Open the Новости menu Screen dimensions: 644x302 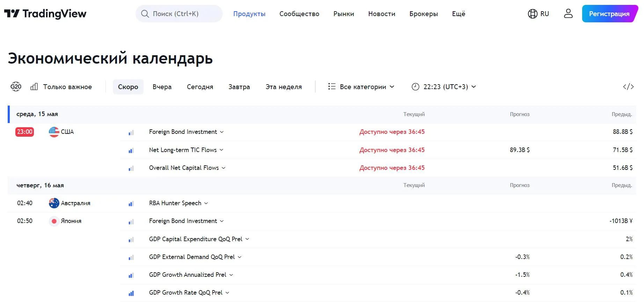click(382, 14)
